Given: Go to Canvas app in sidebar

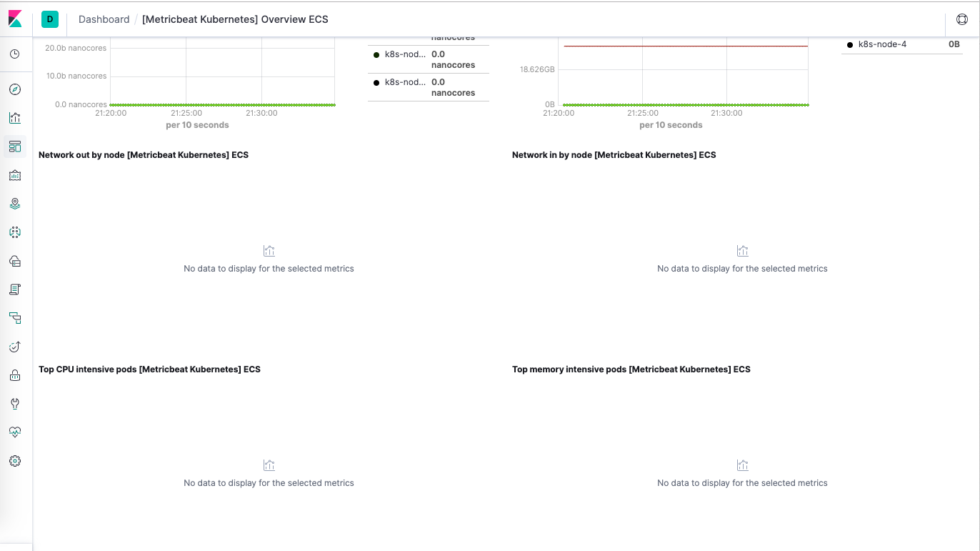Looking at the screenshot, I should click(15, 175).
